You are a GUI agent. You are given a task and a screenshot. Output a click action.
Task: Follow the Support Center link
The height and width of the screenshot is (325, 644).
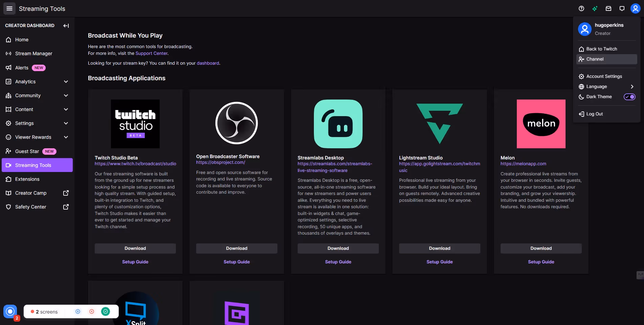click(152, 53)
